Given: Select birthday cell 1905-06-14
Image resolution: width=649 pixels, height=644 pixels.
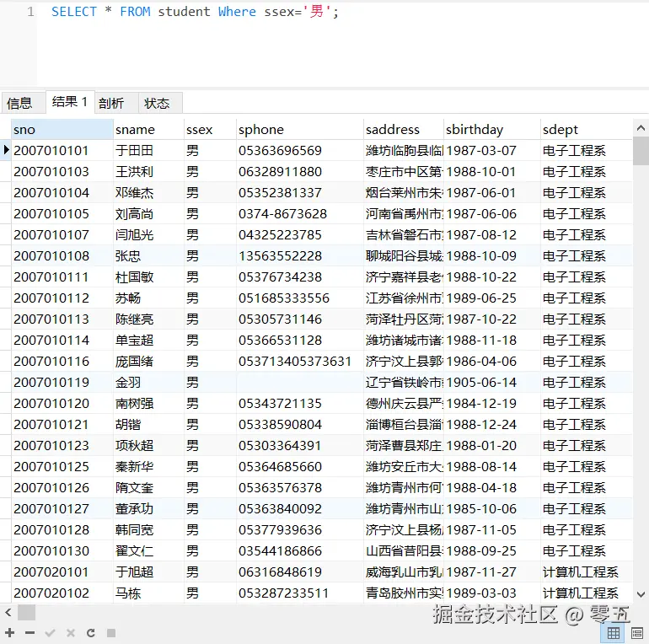Looking at the screenshot, I should click(x=492, y=382).
